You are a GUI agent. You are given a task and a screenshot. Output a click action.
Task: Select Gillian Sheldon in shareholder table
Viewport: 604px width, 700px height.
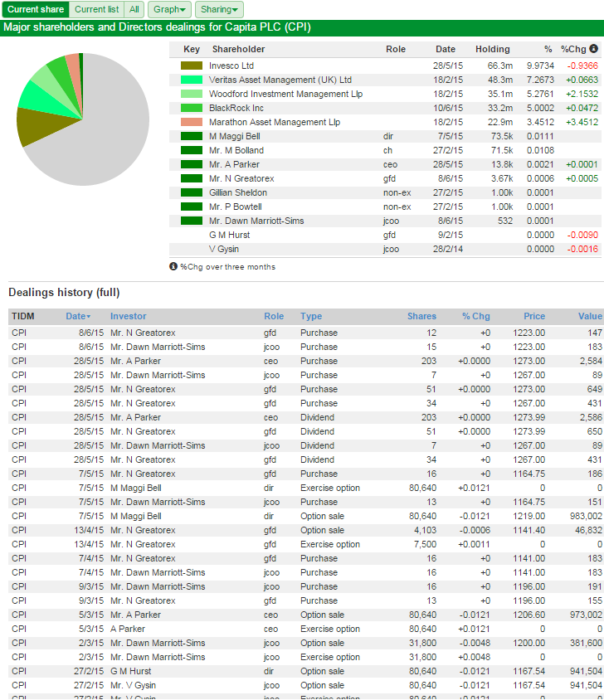point(237,192)
